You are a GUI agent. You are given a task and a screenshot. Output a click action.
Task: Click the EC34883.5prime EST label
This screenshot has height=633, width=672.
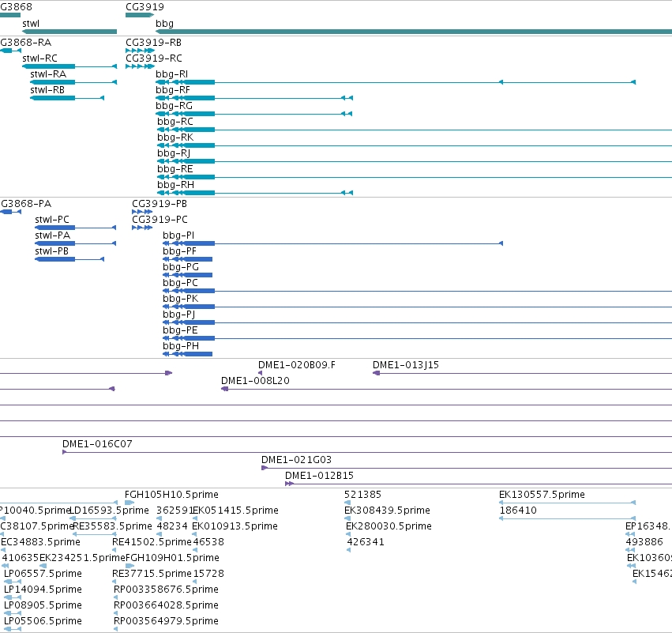[41, 542]
